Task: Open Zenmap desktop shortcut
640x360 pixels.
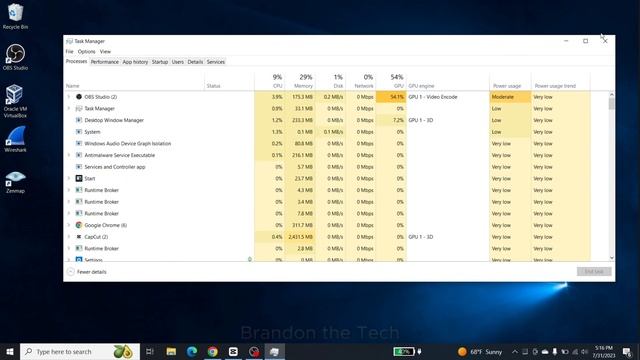Action: coord(15,182)
